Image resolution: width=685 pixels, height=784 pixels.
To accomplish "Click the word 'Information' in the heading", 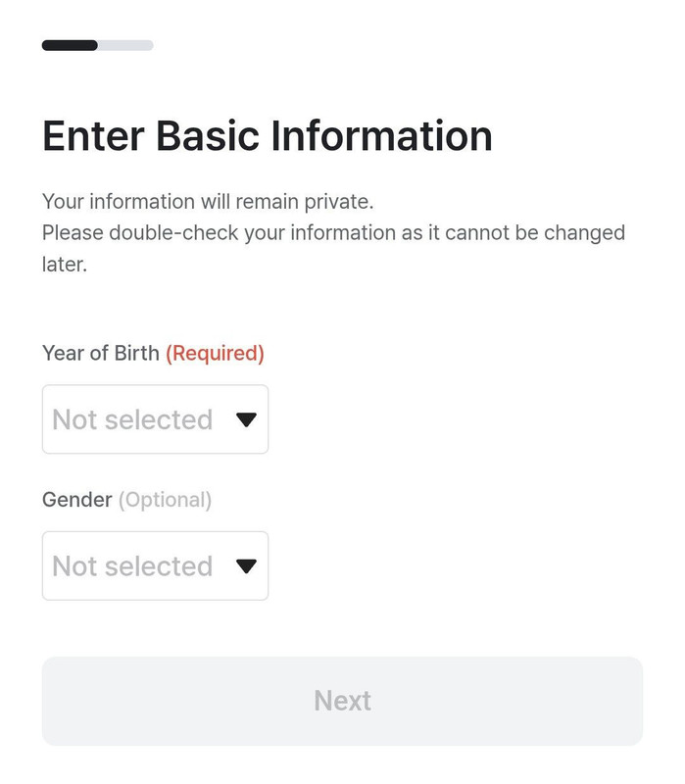I will pyautogui.click(x=382, y=136).
